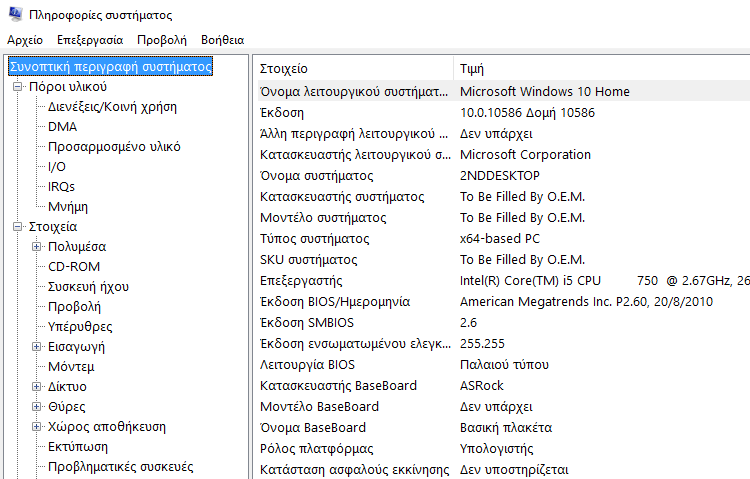Select Στοιχεία in the tree
This screenshot has width=750, height=479.
coord(53,226)
